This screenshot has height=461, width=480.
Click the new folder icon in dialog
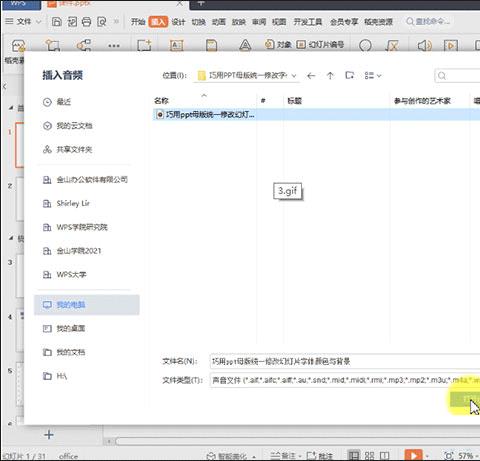pyautogui.click(x=349, y=76)
